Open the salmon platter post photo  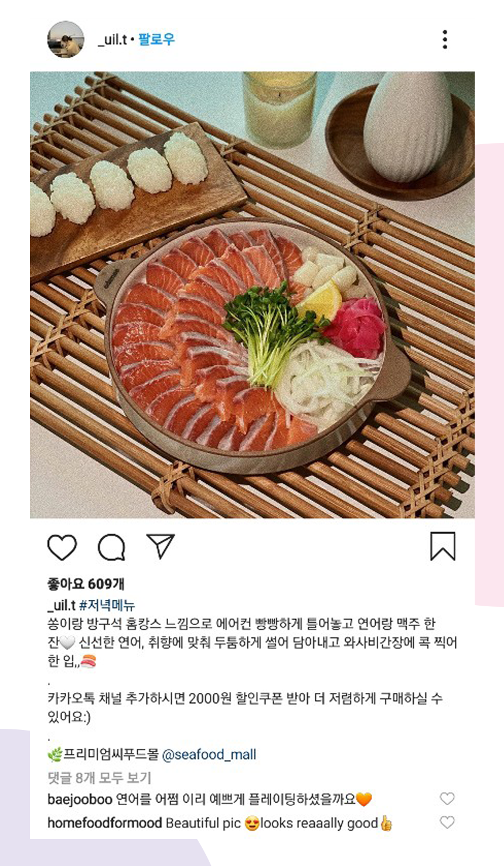click(252, 295)
